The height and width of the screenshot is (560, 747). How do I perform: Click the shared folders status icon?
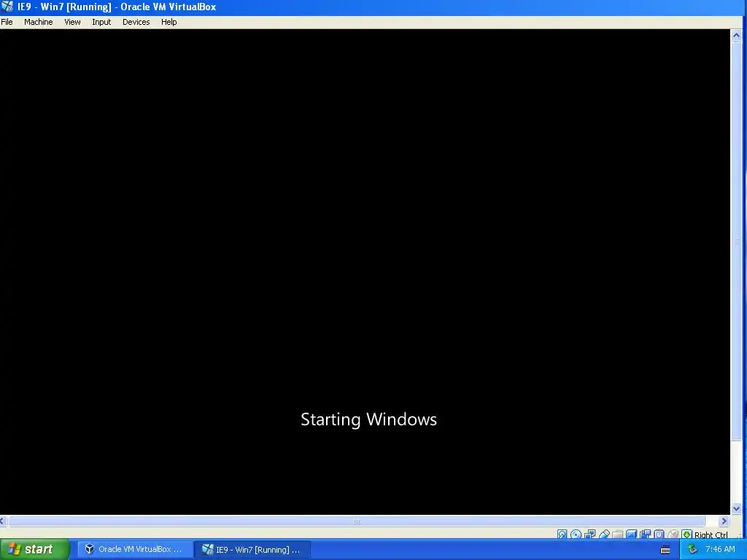pyautogui.click(x=617, y=534)
